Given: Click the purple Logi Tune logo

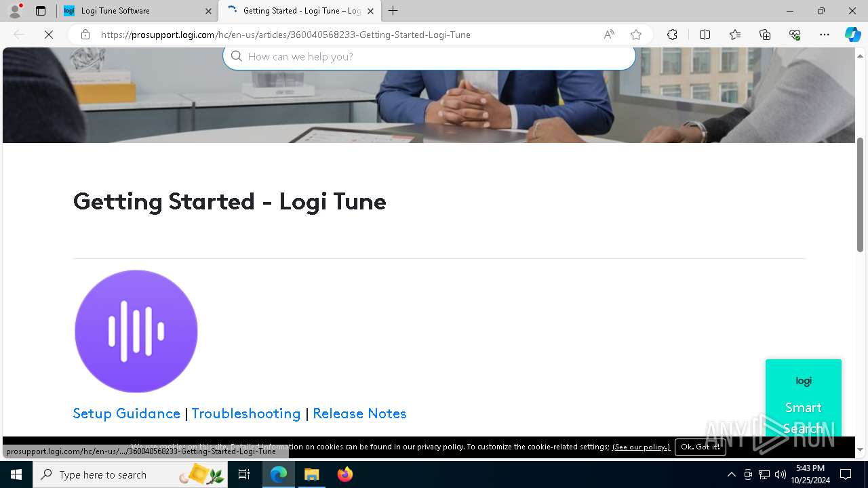Looking at the screenshot, I should (136, 331).
